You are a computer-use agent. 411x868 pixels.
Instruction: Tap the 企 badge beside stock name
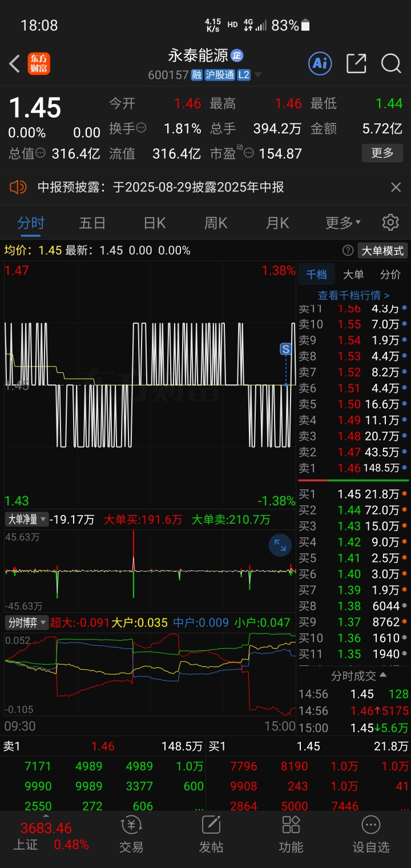point(237,55)
